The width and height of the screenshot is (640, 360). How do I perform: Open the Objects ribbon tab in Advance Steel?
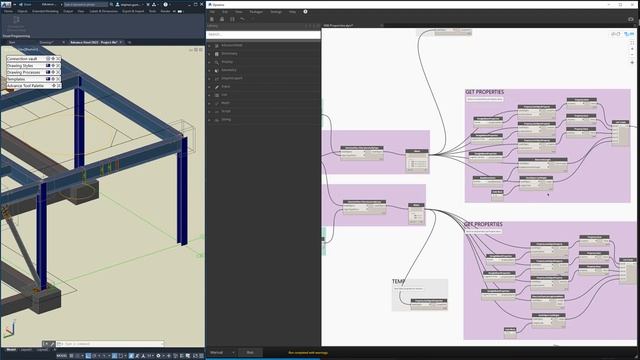[x=22, y=11]
